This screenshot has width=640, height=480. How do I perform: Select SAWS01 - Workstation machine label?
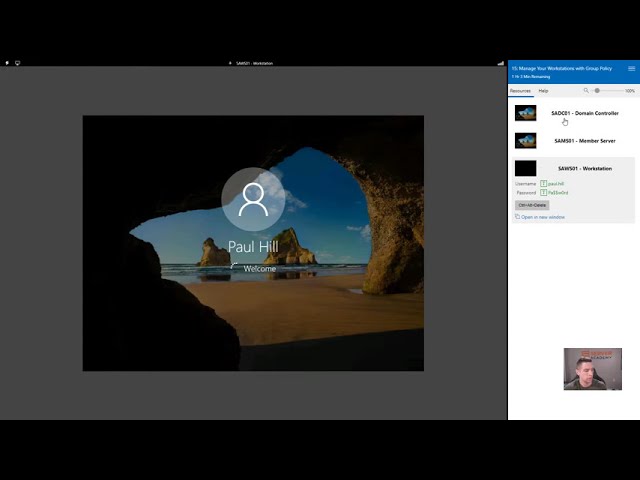click(585, 169)
